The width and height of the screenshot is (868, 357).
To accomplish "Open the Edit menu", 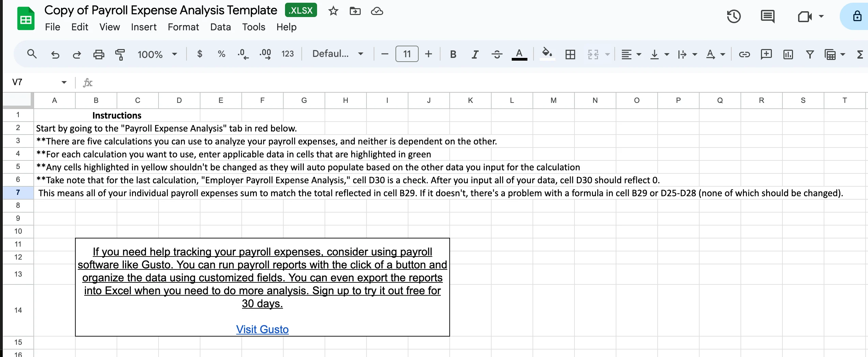I will pos(80,27).
